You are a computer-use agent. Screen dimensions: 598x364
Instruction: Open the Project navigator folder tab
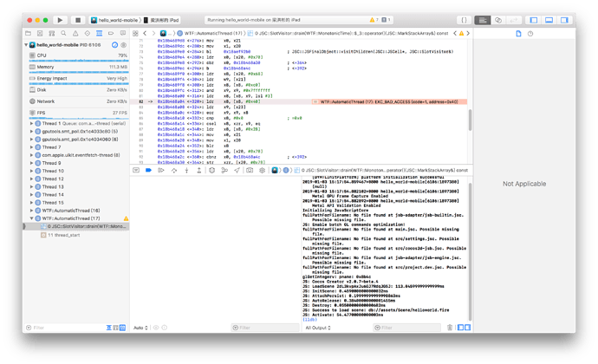tap(28, 33)
